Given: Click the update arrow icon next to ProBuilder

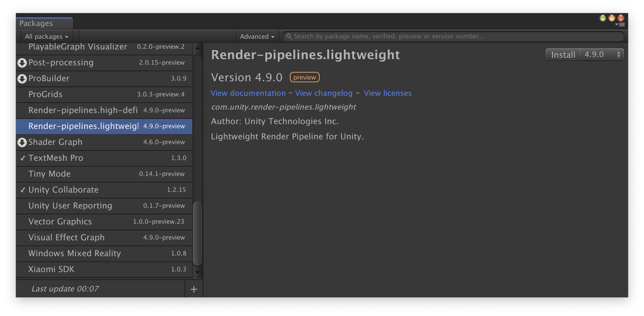Looking at the screenshot, I should [22, 79].
